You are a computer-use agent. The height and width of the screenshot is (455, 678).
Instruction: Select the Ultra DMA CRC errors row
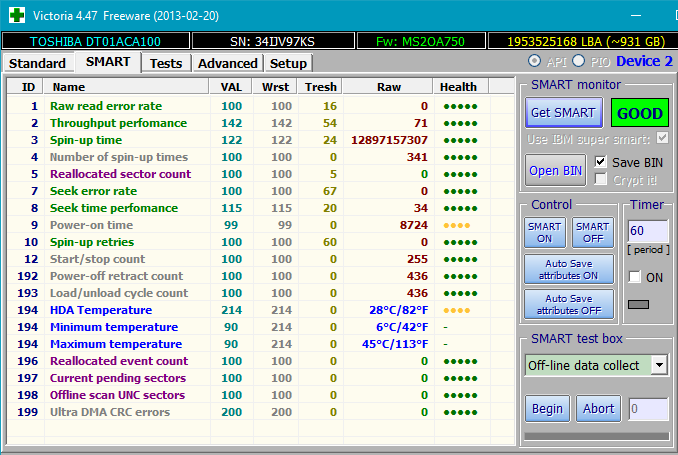point(261,412)
